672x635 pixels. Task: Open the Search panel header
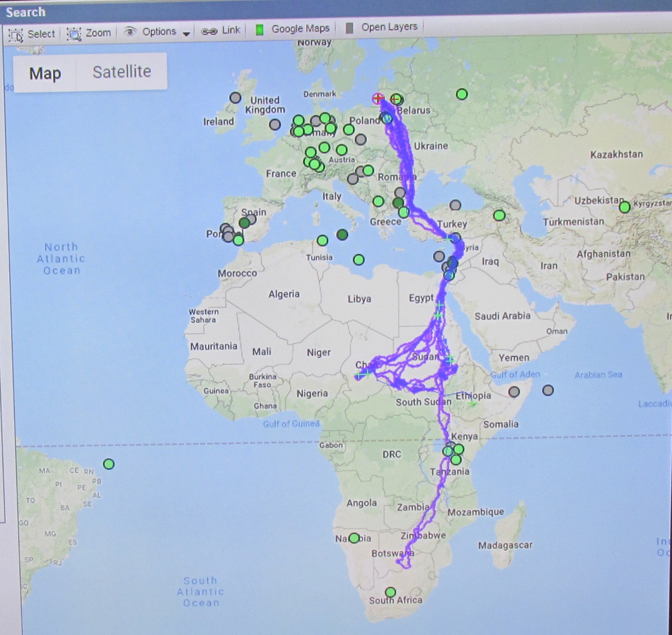click(26, 12)
